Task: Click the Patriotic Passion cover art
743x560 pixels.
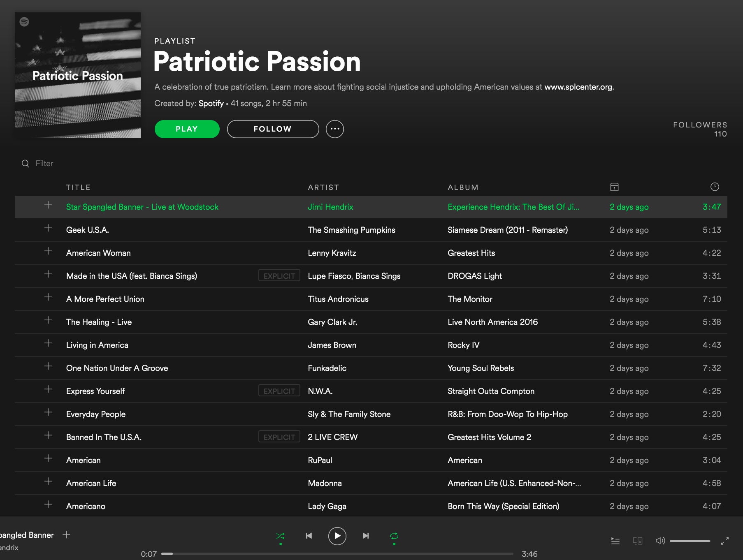Action: pos(78,75)
